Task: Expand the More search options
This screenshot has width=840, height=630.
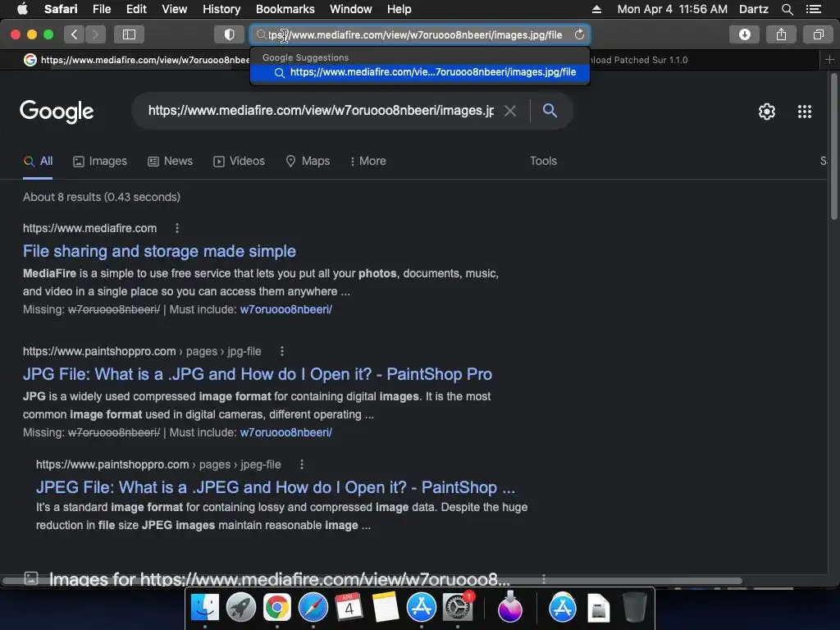Action: click(x=368, y=162)
